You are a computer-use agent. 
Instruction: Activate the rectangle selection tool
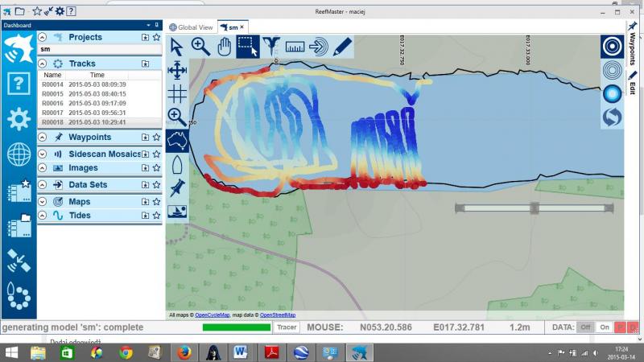(x=248, y=46)
